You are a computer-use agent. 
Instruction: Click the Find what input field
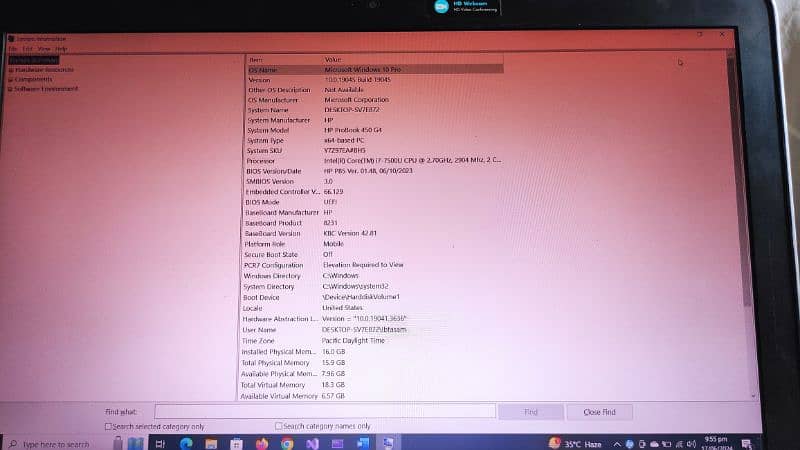[325, 411]
